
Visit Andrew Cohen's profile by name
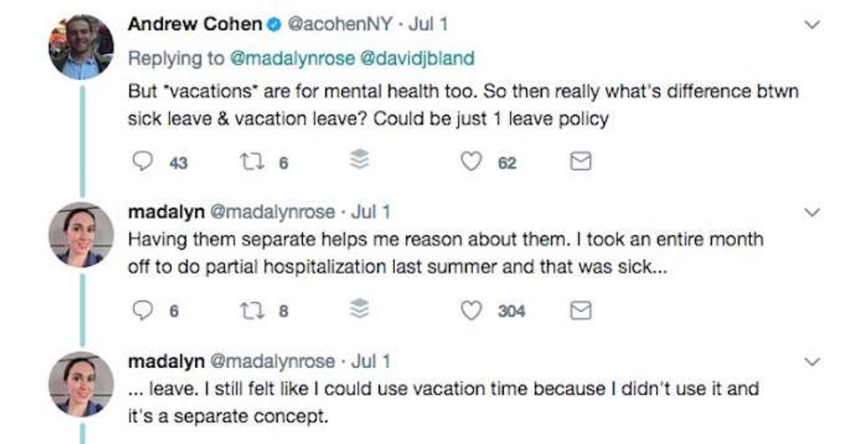(x=195, y=25)
